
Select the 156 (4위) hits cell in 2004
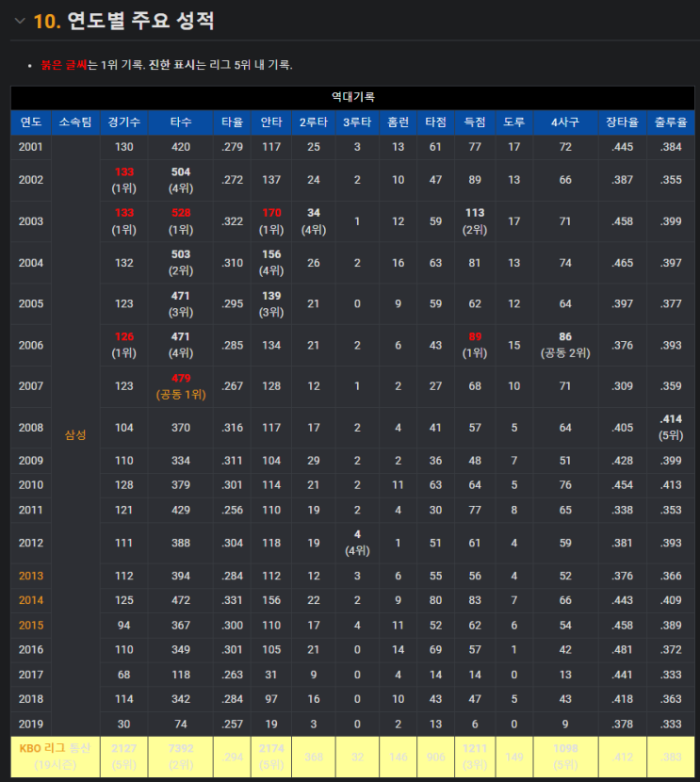[271, 263]
